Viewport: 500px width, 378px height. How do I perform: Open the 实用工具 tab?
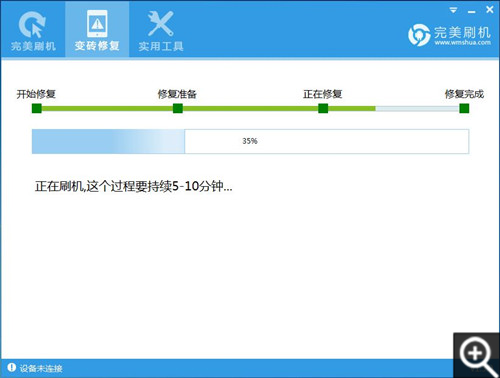pos(161,30)
